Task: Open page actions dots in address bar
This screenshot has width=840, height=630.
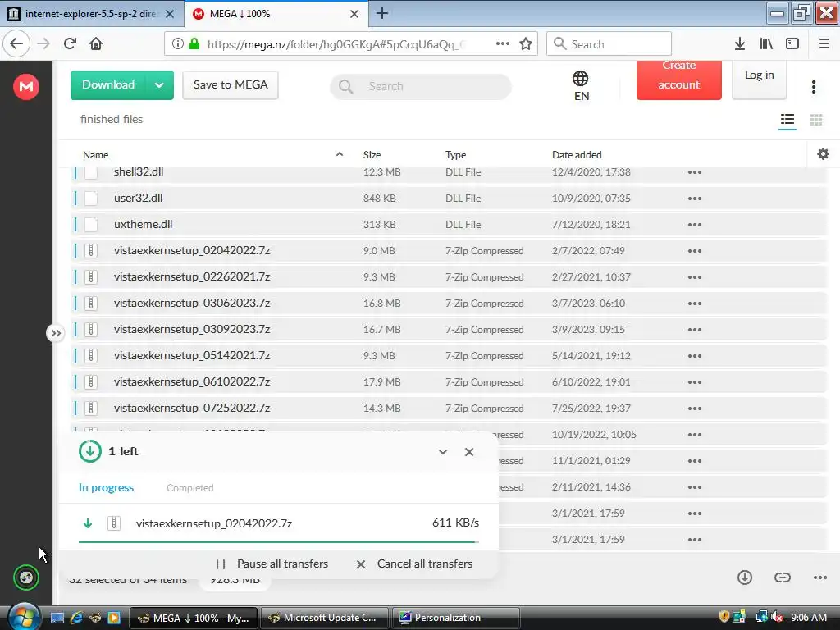Action: click(x=503, y=43)
